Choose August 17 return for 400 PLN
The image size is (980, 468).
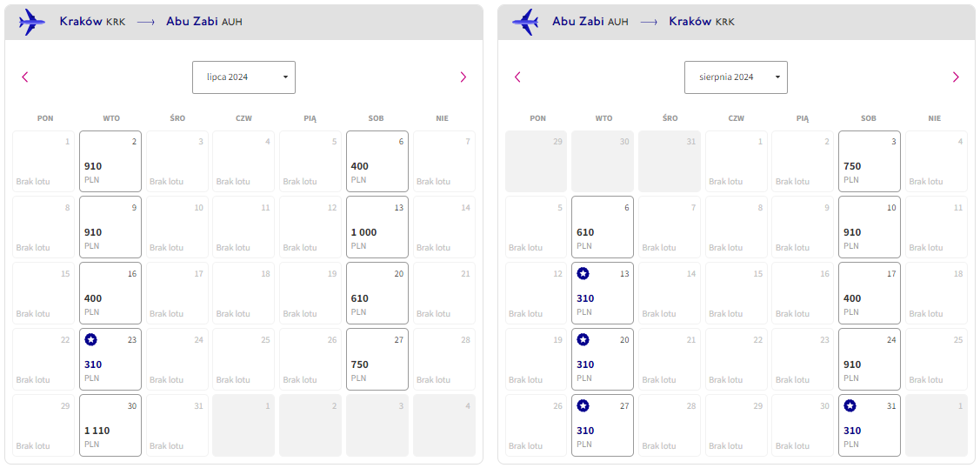click(x=870, y=293)
